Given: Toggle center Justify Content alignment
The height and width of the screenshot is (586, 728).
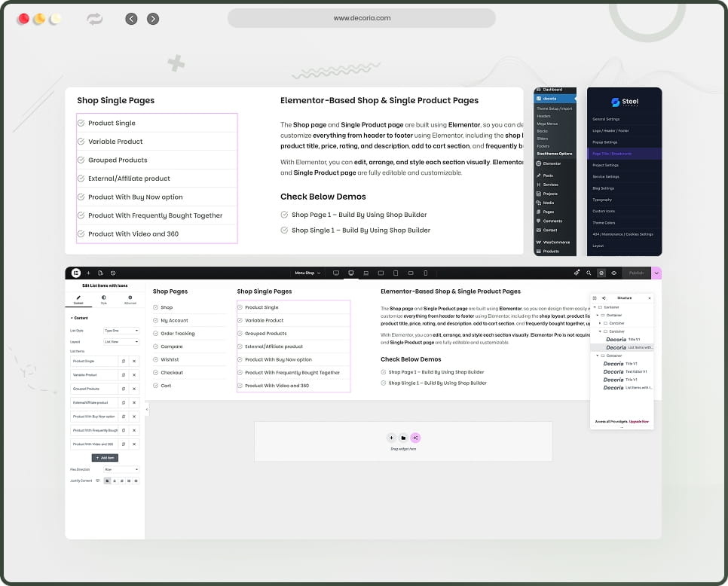Looking at the screenshot, I should [115, 481].
